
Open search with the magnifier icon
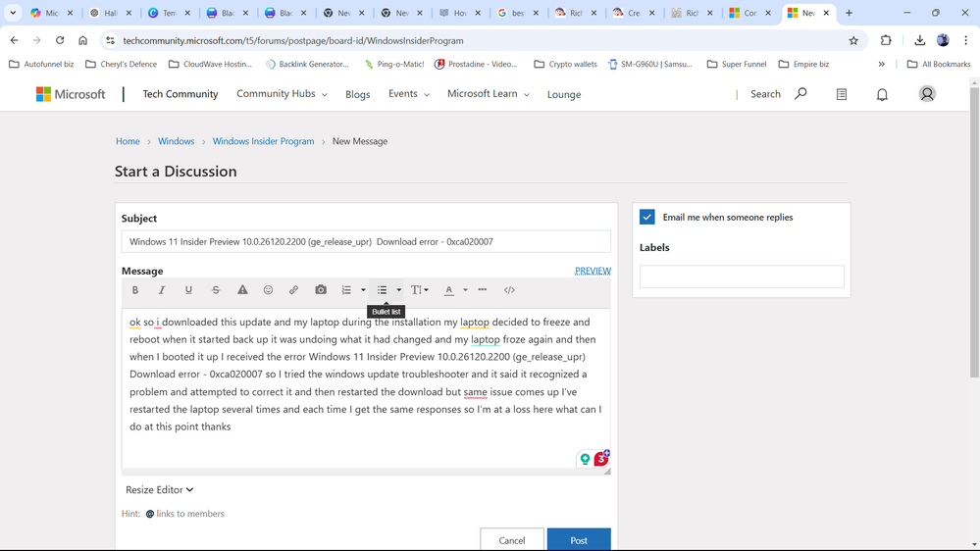click(800, 94)
